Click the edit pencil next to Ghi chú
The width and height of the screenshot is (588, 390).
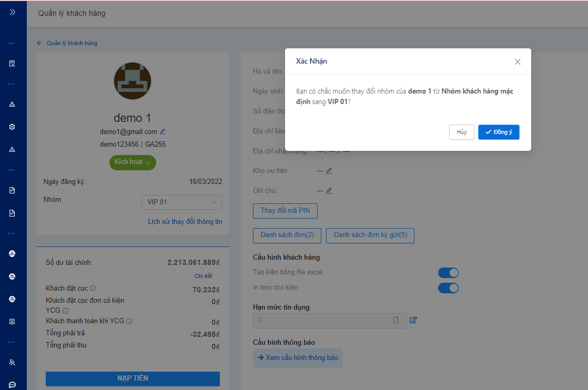[329, 190]
